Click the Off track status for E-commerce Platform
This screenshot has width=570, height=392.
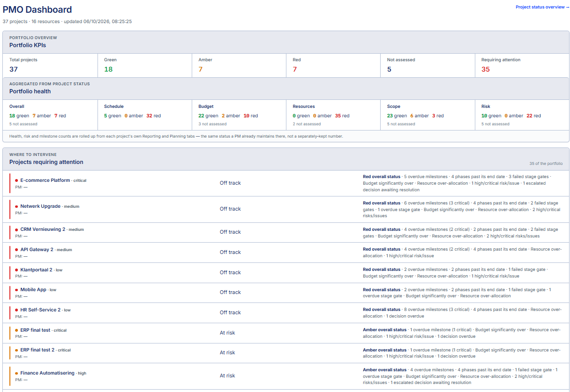(x=230, y=183)
